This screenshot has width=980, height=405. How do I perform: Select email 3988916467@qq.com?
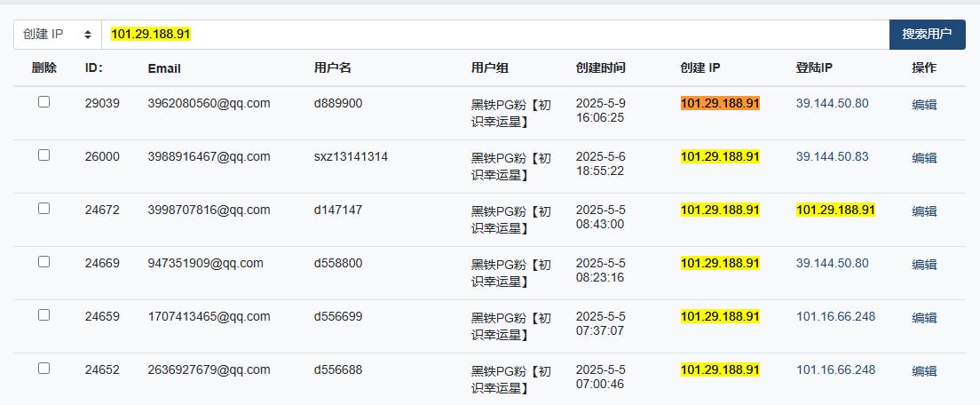tap(209, 156)
